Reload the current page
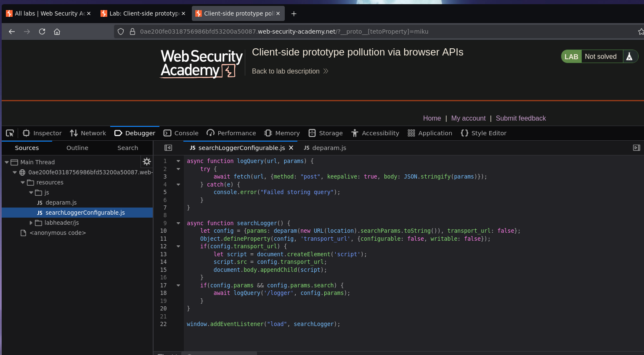Image resolution: width=644 pixels, height=355 pixels. coord(42,32)
